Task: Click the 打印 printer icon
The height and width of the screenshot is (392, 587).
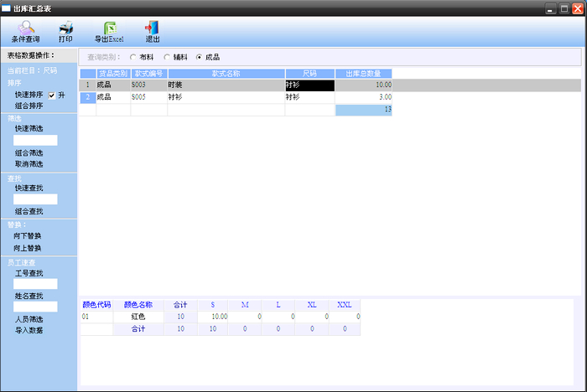Action: click(65, 32)
